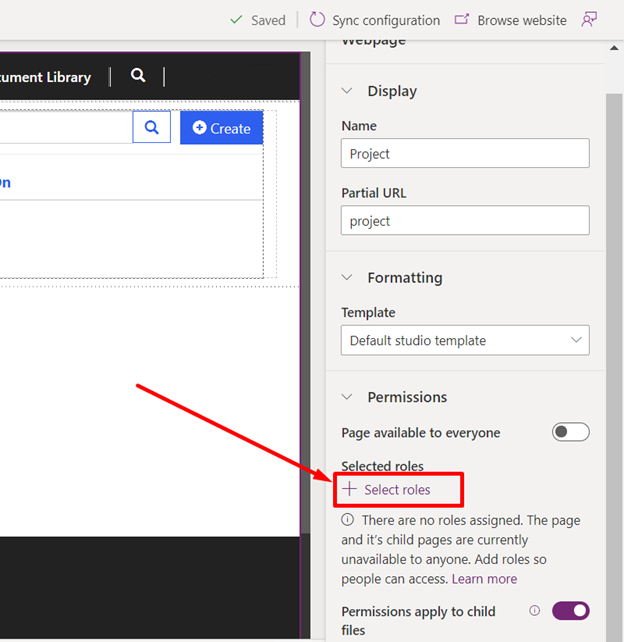This screenshot has width=624, height=642.
Task: Click the Sync configuration icon
Action: click(317, 20)
